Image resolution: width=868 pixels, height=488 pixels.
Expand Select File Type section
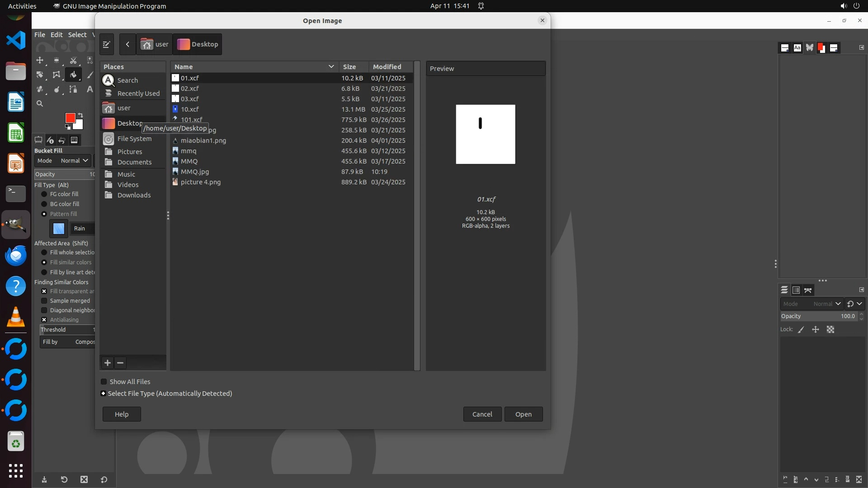pos(104,394)
